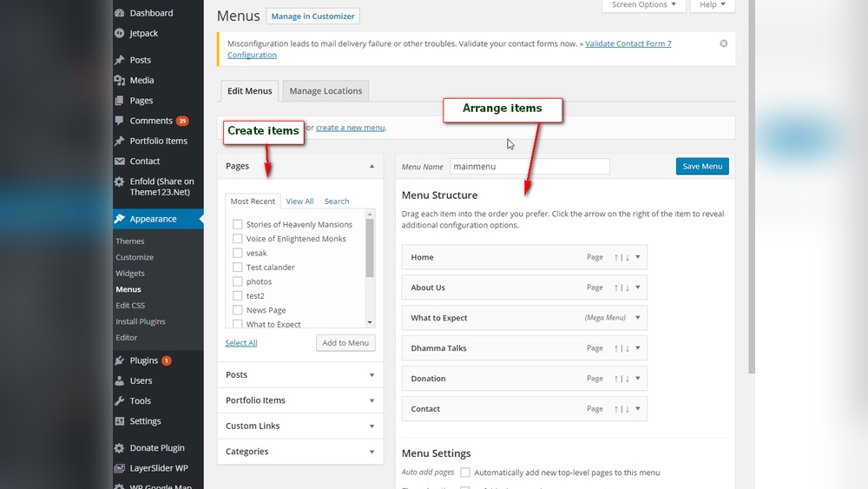868x489 pixels.
Task: Click the Donate Plugin gear icon
Action: pos(120,448)
